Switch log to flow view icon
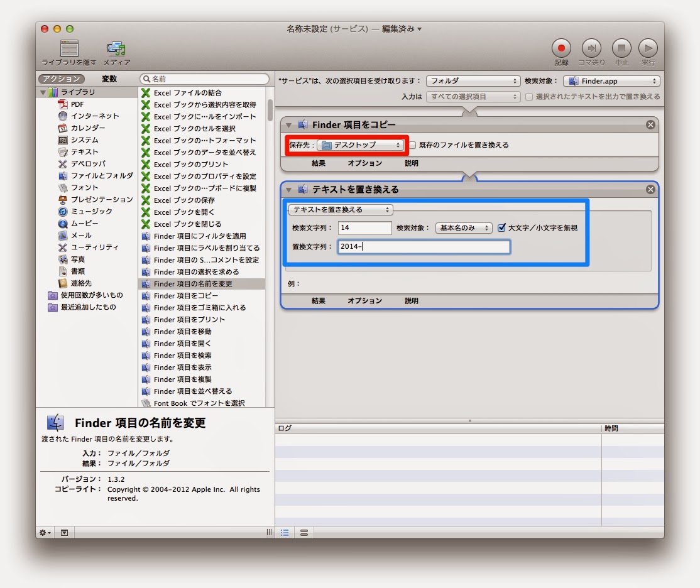700x588 pixels. pos(304,533)
